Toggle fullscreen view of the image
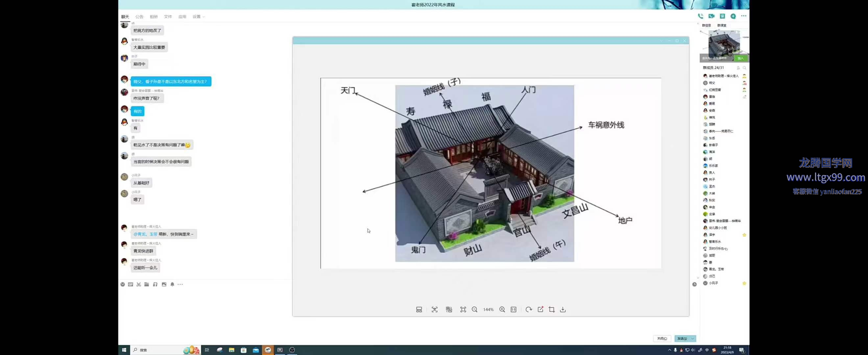Viewport: 868px width, 355px height. pos(463,310)
